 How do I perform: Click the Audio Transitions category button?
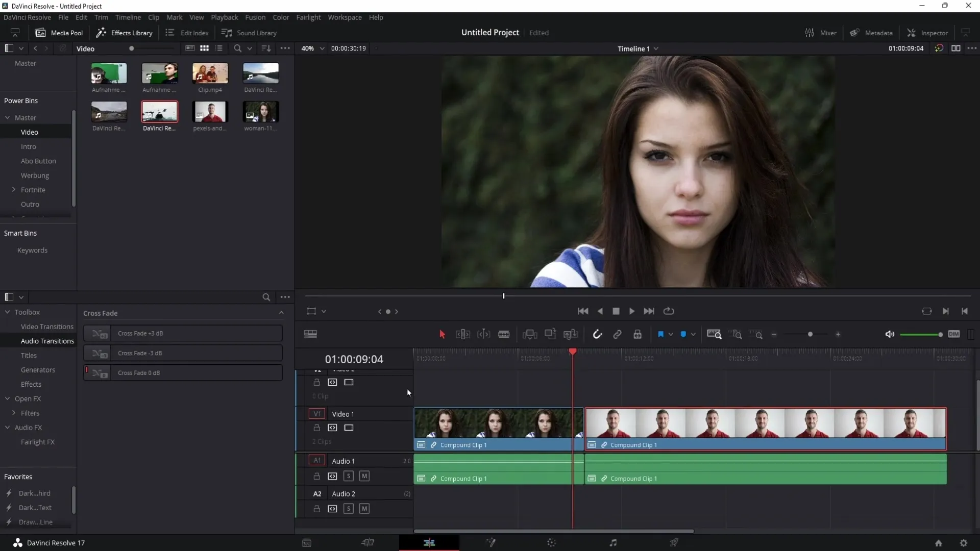click(46, 340)
